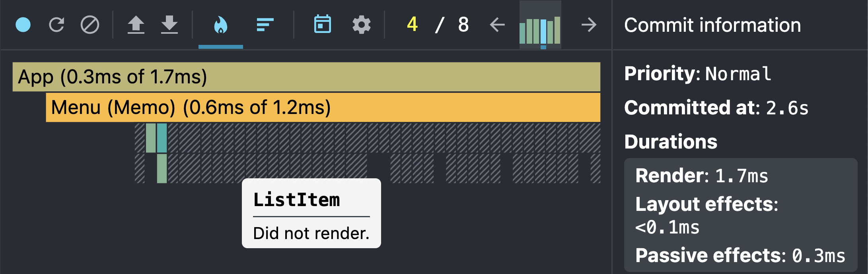Select the highlighted blue commit bar
This screenshot has width=868, height=274.
pyautogui.click(x=543, y=32)
